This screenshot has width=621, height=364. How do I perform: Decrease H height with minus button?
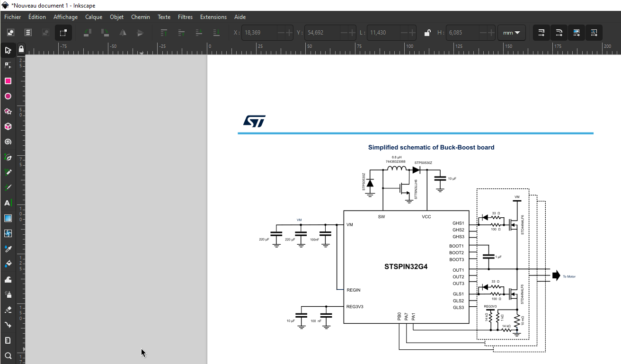(483, 33)
